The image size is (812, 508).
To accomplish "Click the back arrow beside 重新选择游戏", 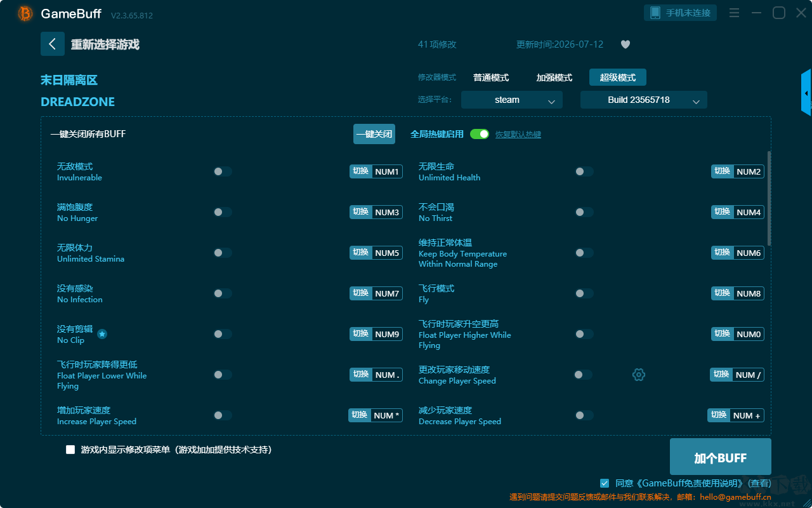I will pos(53,44).
